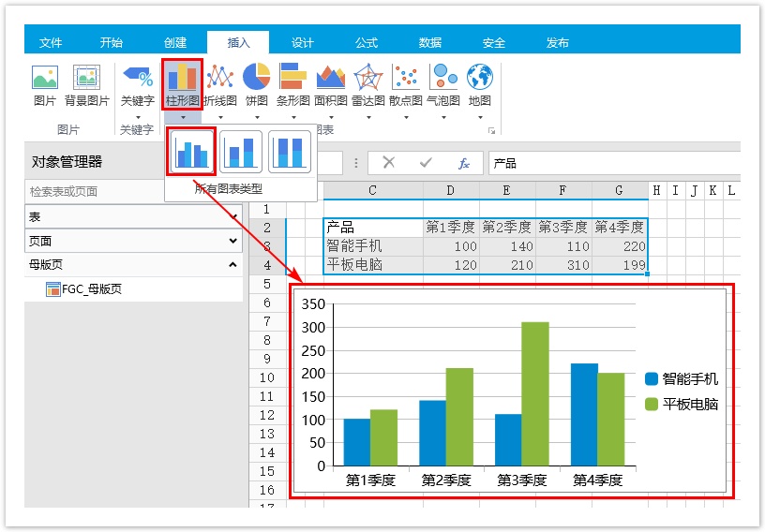Switch to the 发布 tab
Viewport: 765px width, 532px height.
(x=558, y=43)
